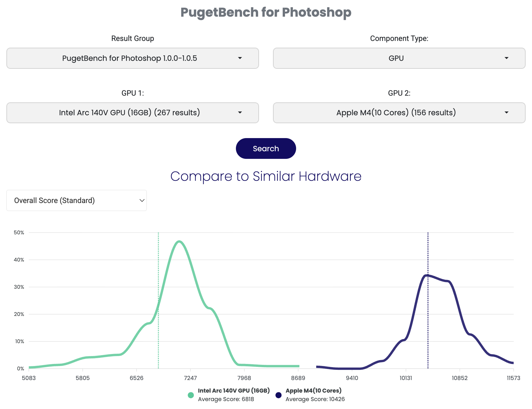Click the Component Type dropdown arrow

coord(507,58)
